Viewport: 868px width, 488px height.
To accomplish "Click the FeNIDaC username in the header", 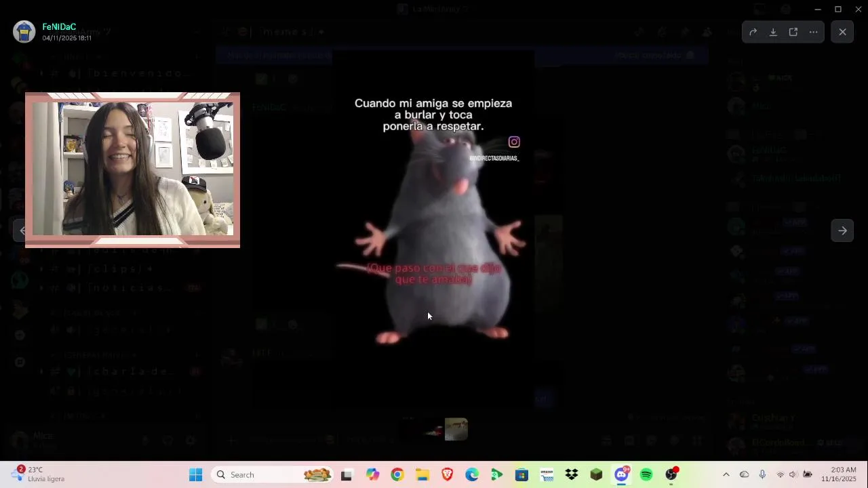I will click(x=59, y=27).
